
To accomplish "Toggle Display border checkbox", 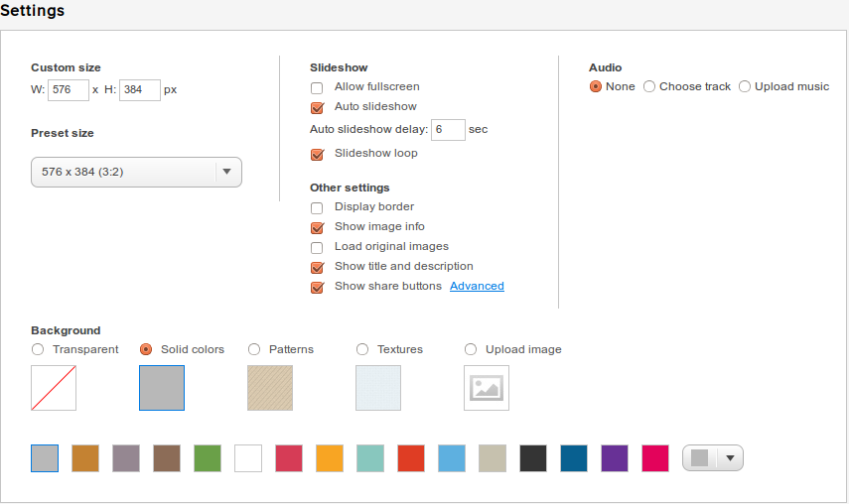I will pos(317,207).
